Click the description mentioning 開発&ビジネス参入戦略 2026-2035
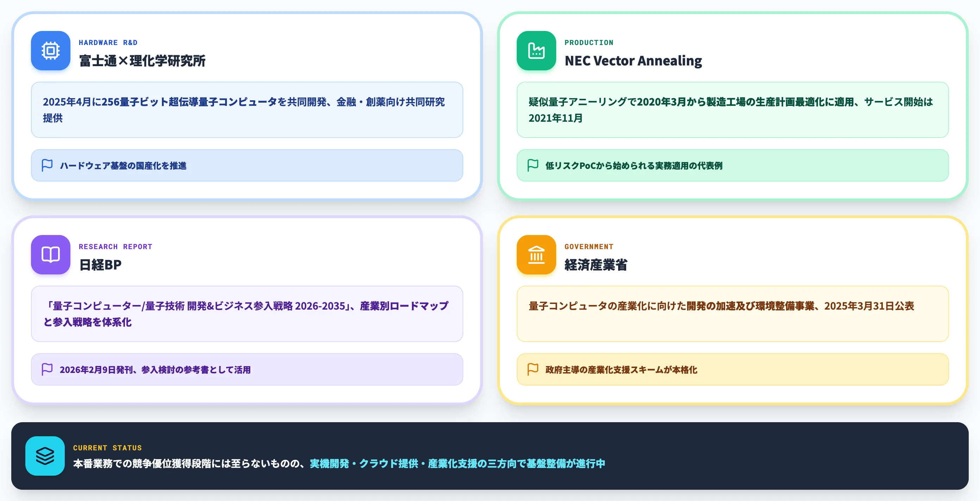 tap(247, 314)
